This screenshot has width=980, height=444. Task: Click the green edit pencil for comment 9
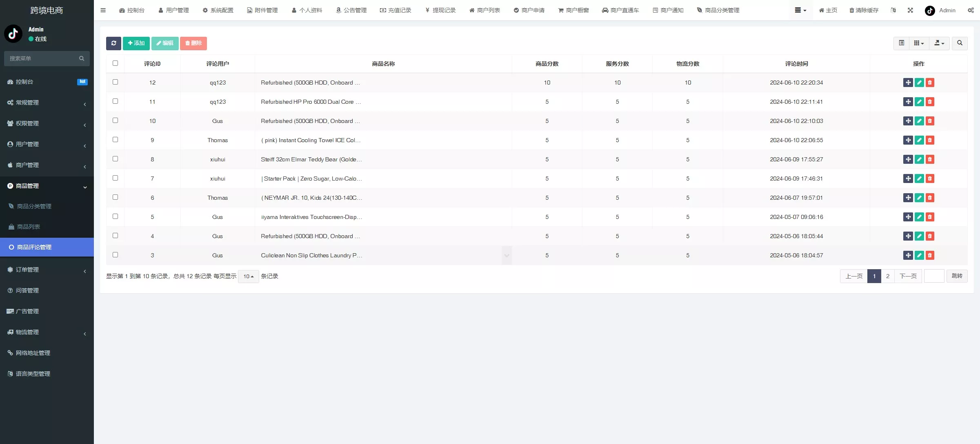click(x=919, y=140)
